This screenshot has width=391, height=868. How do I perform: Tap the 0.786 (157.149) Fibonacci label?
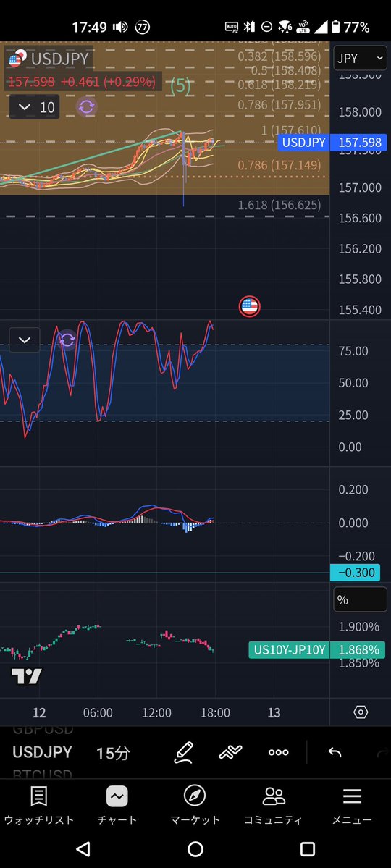[279, 165]
